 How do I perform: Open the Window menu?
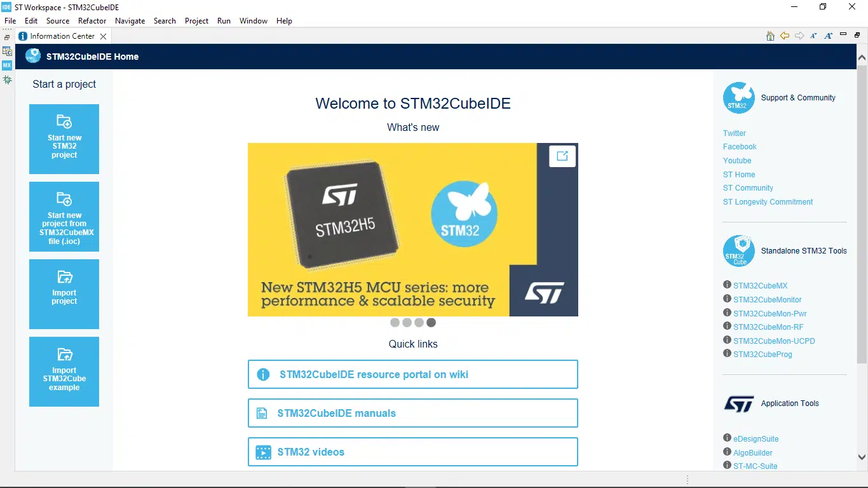254,21
